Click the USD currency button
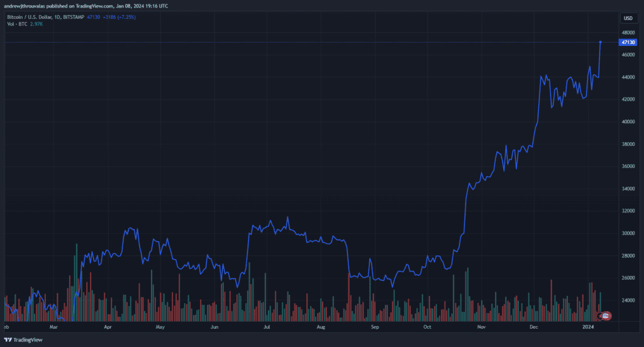Image resolution: width=644 pixels, height=347 pixels. pyautogui.click(x=627, y=18)
